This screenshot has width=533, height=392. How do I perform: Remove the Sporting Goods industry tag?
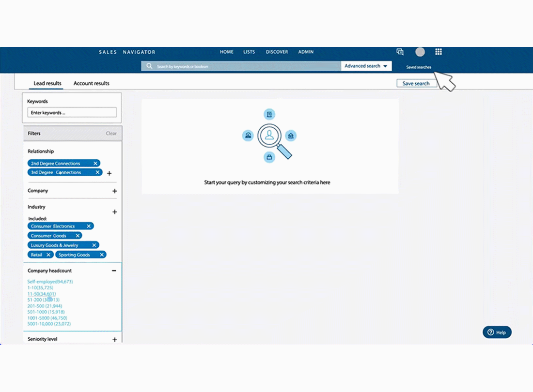[x=102, y=255]
